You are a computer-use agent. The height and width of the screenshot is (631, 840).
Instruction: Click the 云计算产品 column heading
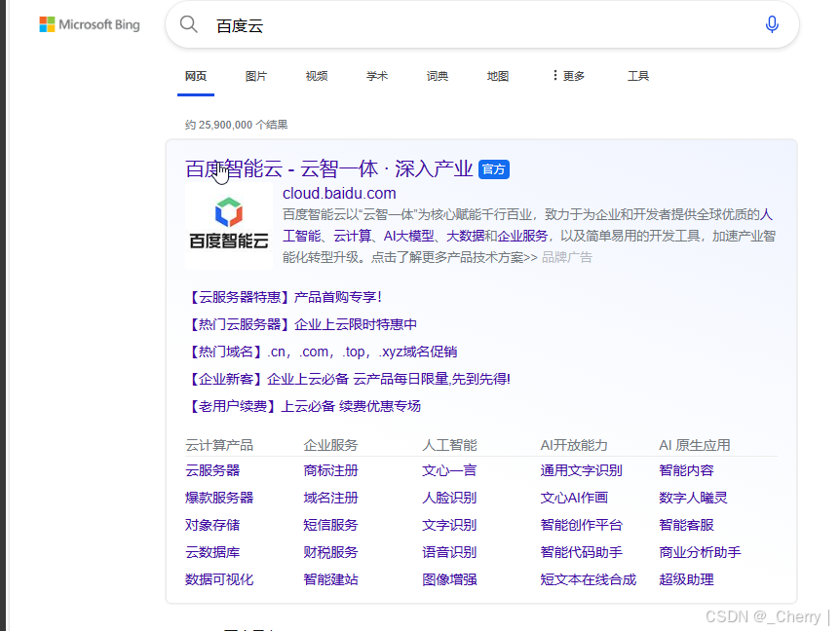tap(219, 445)
